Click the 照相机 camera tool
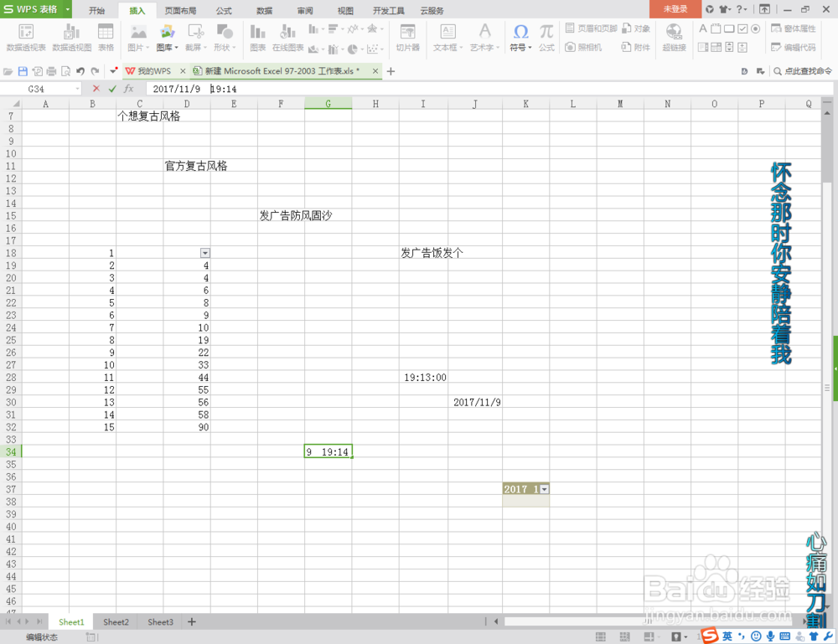 tap(583, 47)
